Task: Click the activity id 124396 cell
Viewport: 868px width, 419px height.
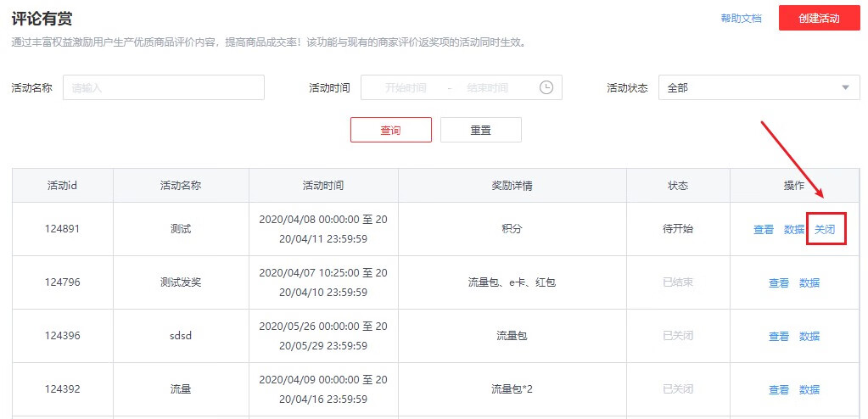Action: point(63,336)
